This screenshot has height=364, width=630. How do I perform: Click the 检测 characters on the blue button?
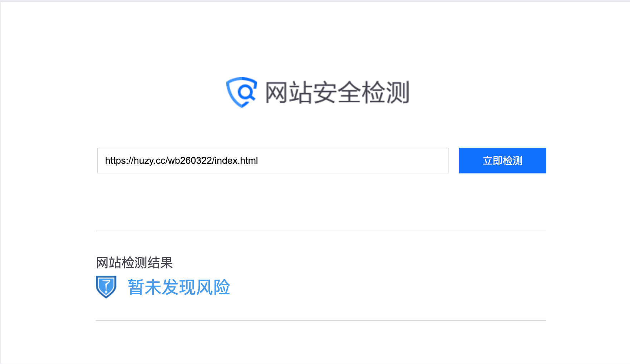[x=513, y=161]
